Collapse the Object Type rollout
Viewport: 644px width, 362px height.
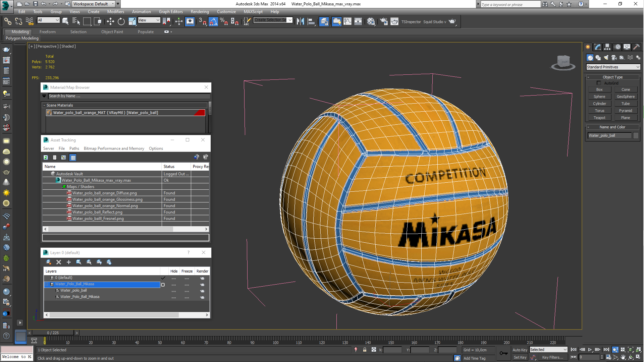pos(612,77)
